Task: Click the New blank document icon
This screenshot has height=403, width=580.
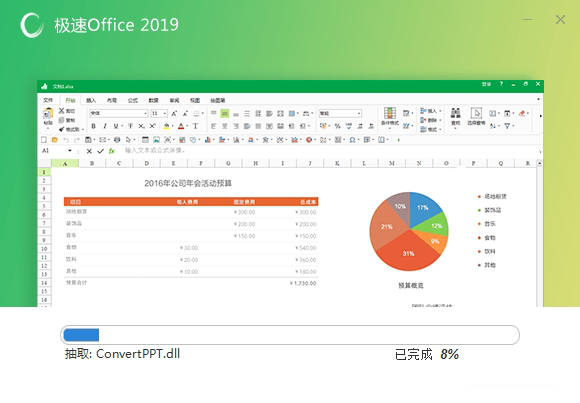Action: coord(44,140)
